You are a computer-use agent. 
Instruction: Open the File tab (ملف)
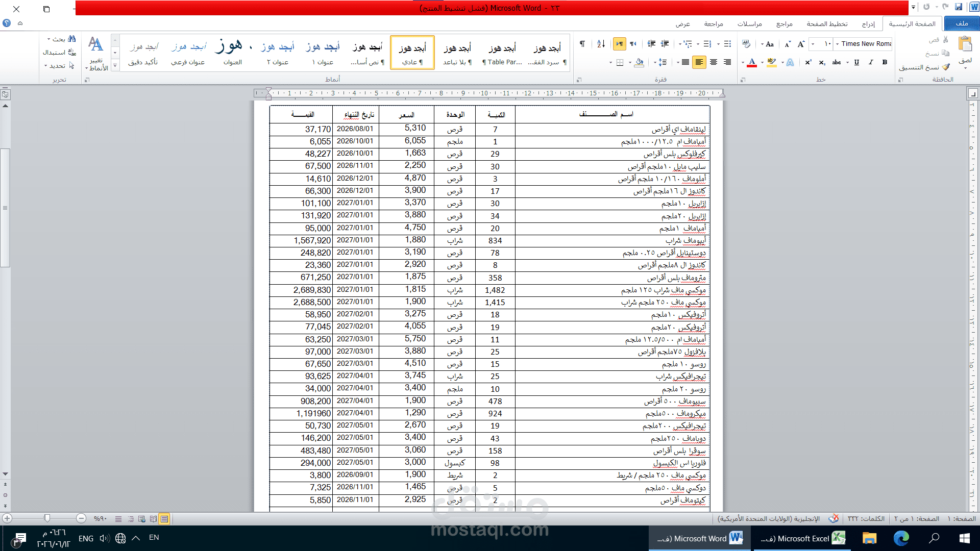[x=962, y=23]
